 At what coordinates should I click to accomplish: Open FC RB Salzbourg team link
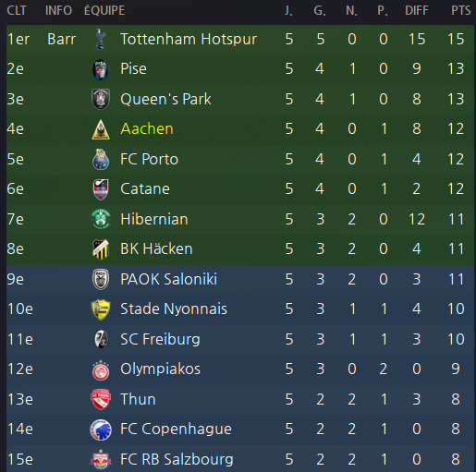(177, 459)
